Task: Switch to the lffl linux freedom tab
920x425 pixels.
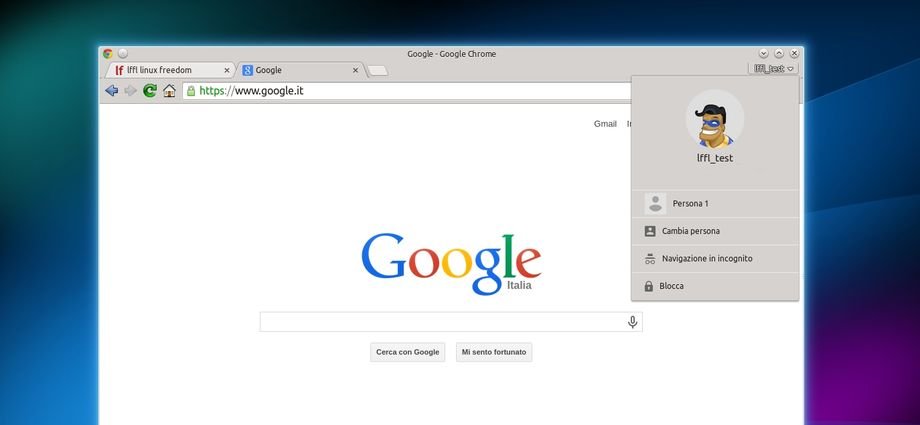Action: pyautogui.click(x=165, y=71)
